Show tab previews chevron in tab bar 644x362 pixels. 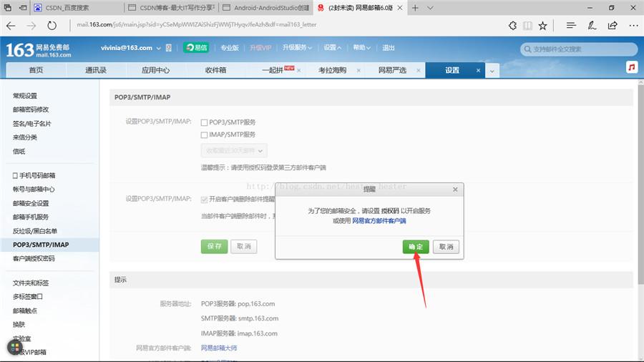click(x=430, y=8)
